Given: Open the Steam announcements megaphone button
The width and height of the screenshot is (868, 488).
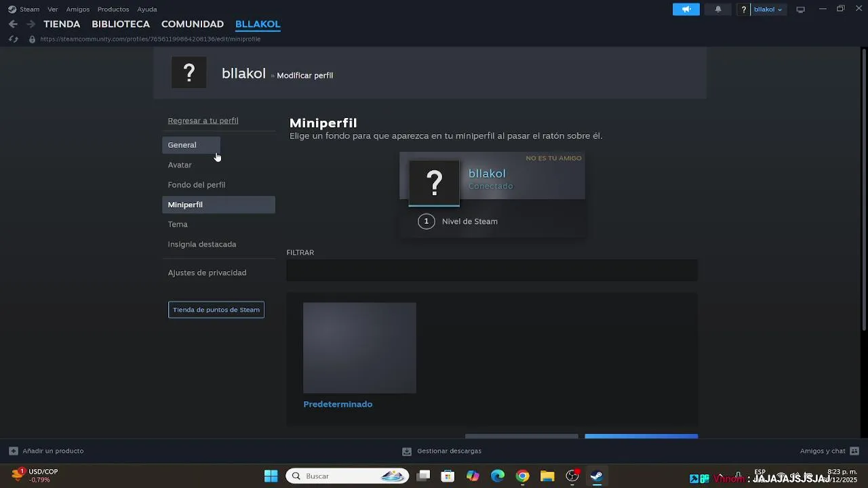Looking at the screenshot, I should click(x=686, y=9).
